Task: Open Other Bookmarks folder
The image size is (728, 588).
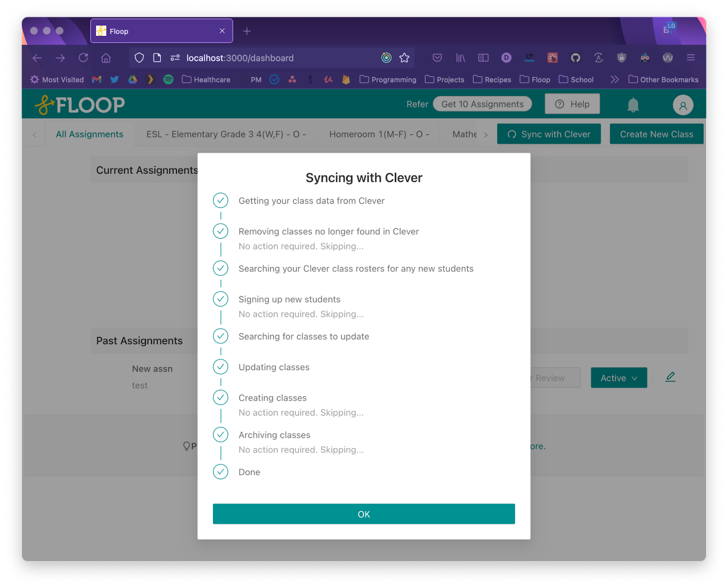Action: 663,80
